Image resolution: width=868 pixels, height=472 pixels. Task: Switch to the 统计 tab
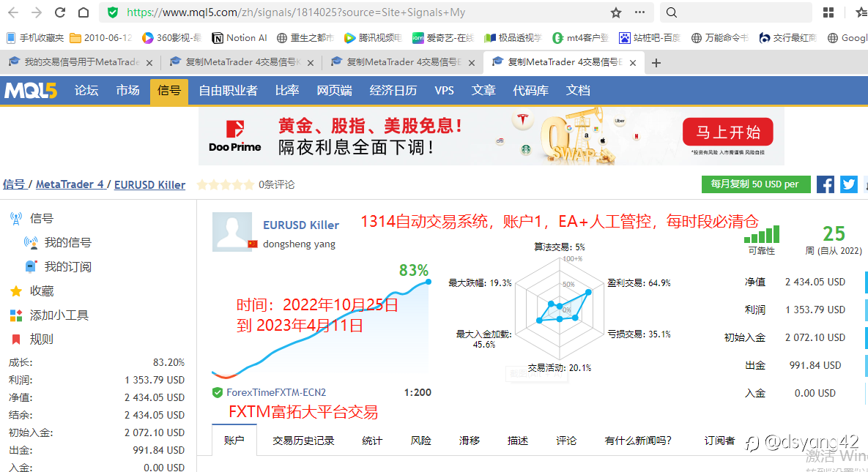click(x=372, y=441)
